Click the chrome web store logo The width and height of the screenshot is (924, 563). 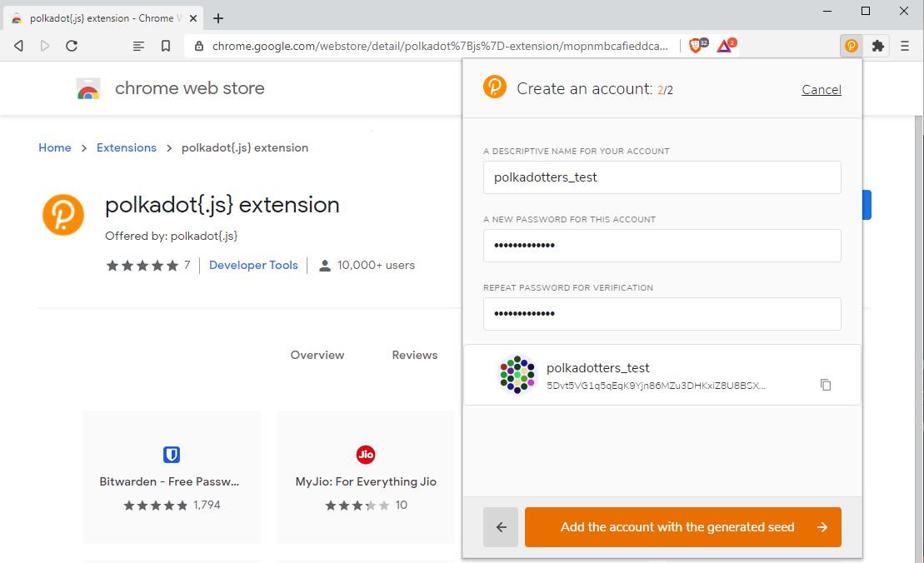tap(87, 88)
